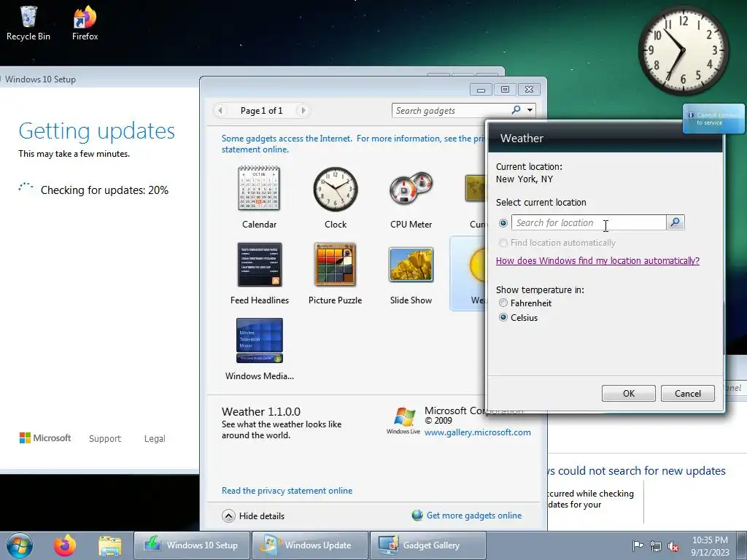Select the Slide Show gadget
The width and height of the screenshot is (747, 560).
[411, 273]
